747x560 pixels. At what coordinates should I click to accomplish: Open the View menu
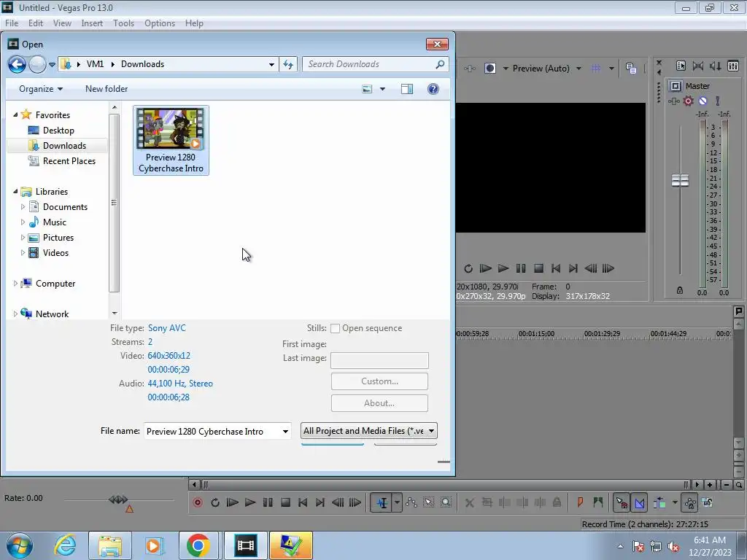[x=62, y=23]
